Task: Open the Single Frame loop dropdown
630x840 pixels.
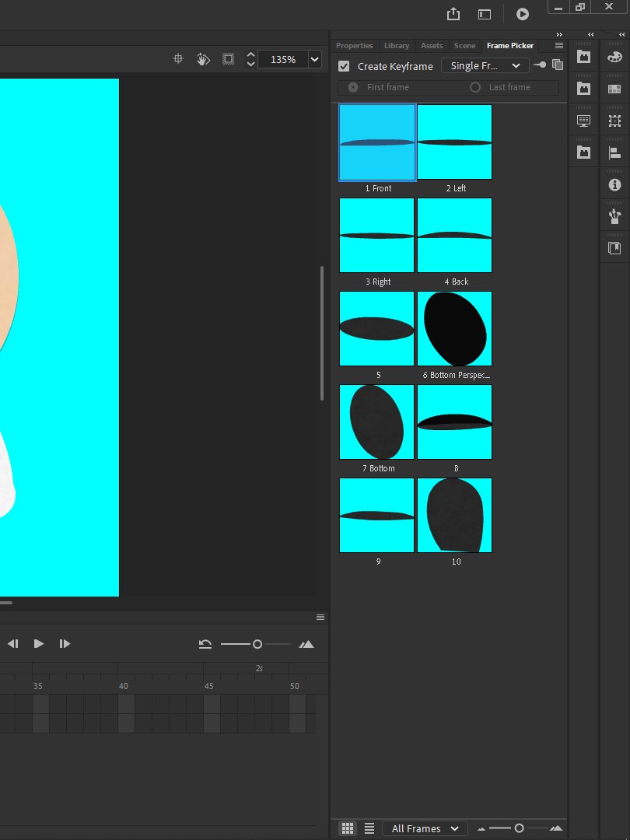Action: (x=485, y=65)
